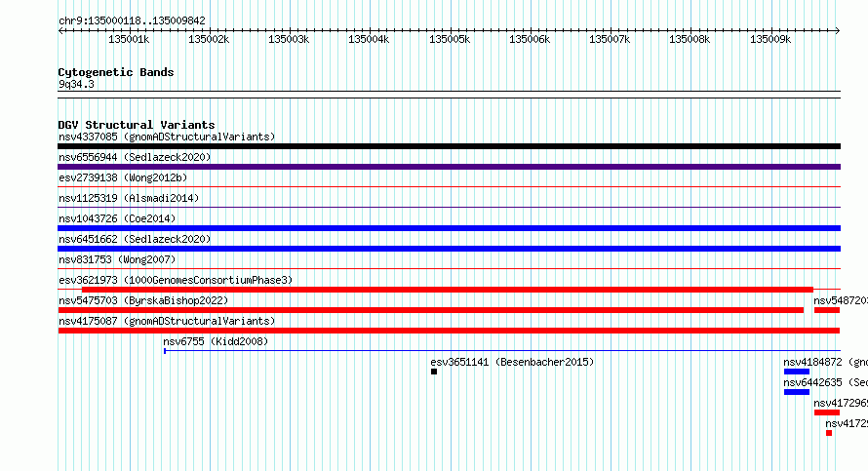This screenshot has height=471, width=868.
Task: Click the DGV Structural Variants track title
Action: coord(137,125)
